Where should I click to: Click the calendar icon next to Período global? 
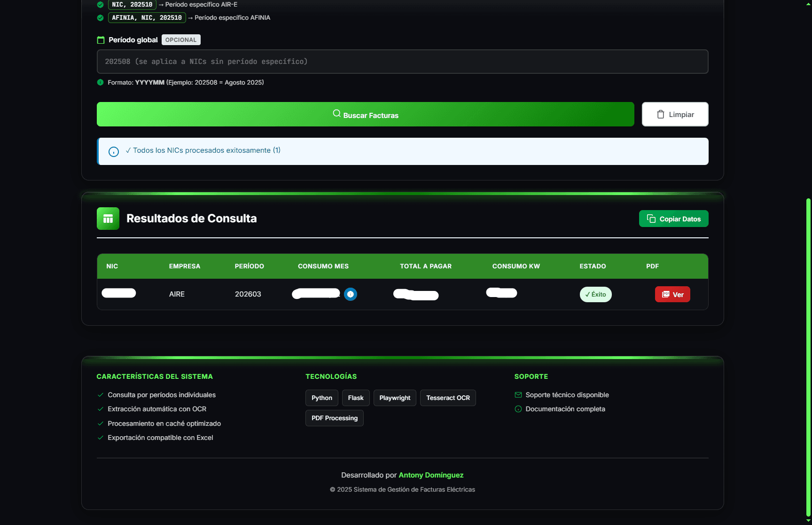pos(101,40)
